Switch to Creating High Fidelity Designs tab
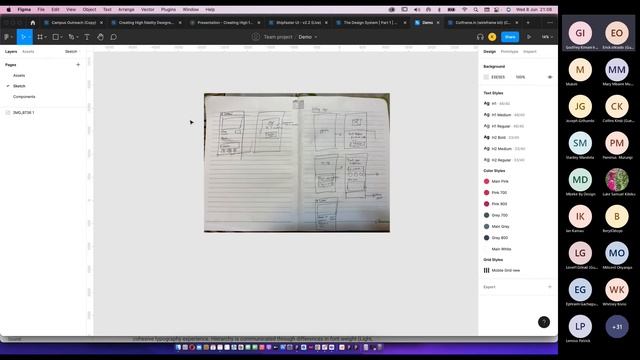This screenshot has height=360, width=640. point(146,23)
